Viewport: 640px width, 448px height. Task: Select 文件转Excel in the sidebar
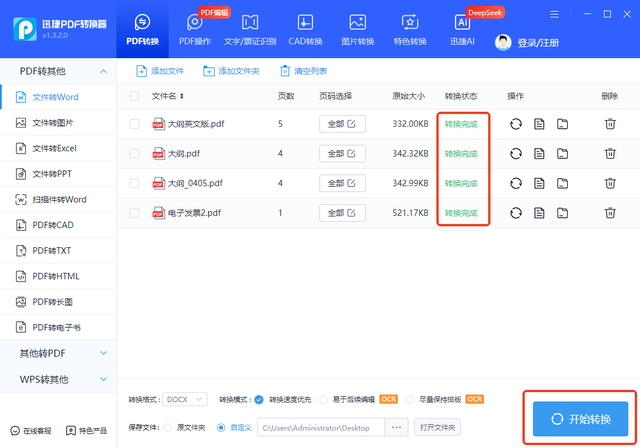(54, 148)
